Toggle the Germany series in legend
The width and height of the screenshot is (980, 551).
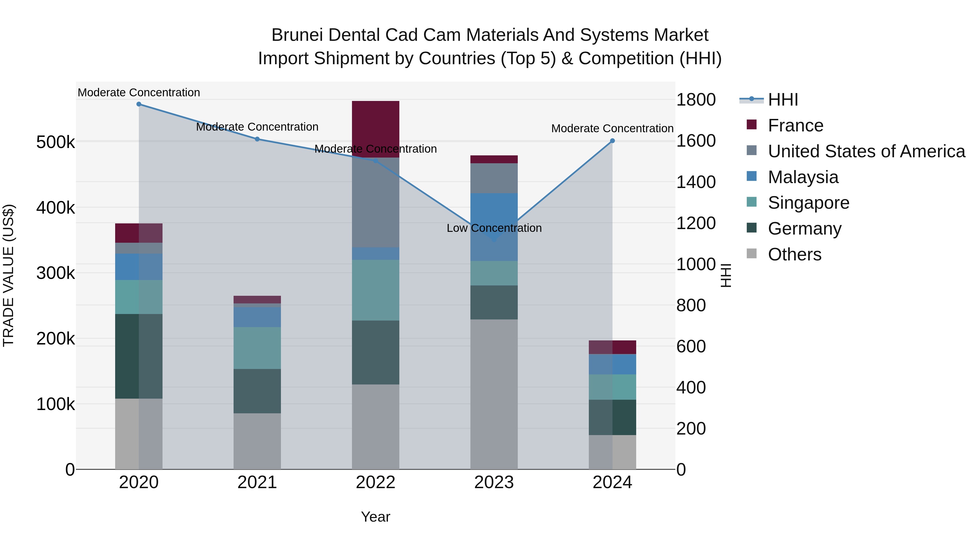click(794, 228)
